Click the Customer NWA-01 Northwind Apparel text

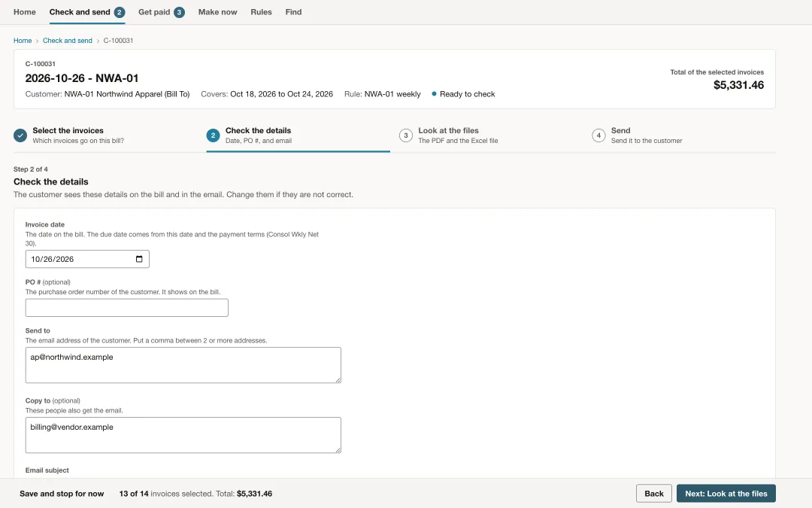click(x=108, y=94)
